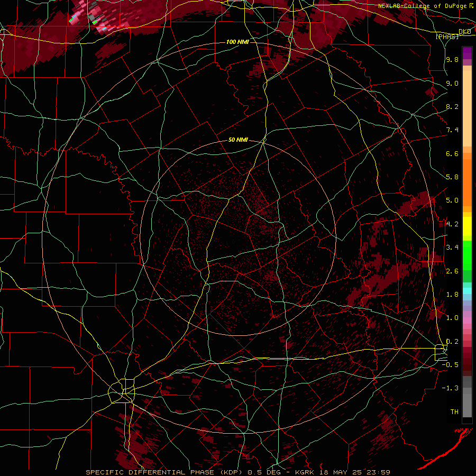This screenshot has height=476, width=476.
Task: Click the 100 NMI range ring label
Action: (237, 42)
